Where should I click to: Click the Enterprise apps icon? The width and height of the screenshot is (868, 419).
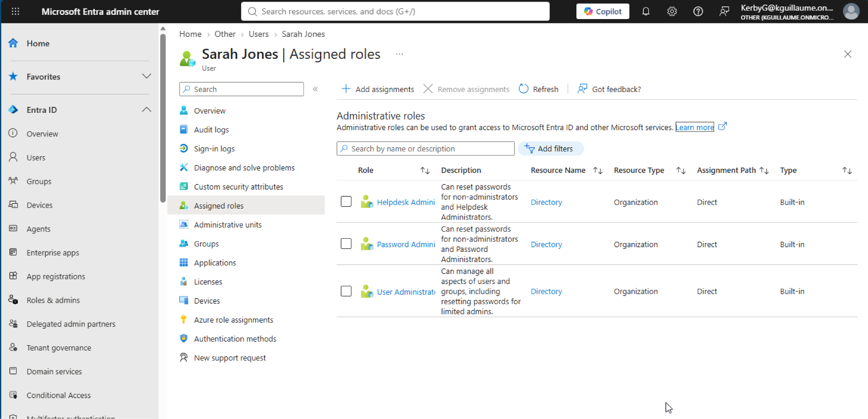13,252
